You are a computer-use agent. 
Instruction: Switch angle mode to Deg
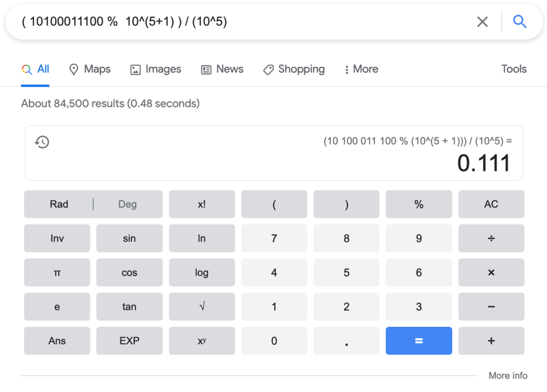click(x=127, y=205)
